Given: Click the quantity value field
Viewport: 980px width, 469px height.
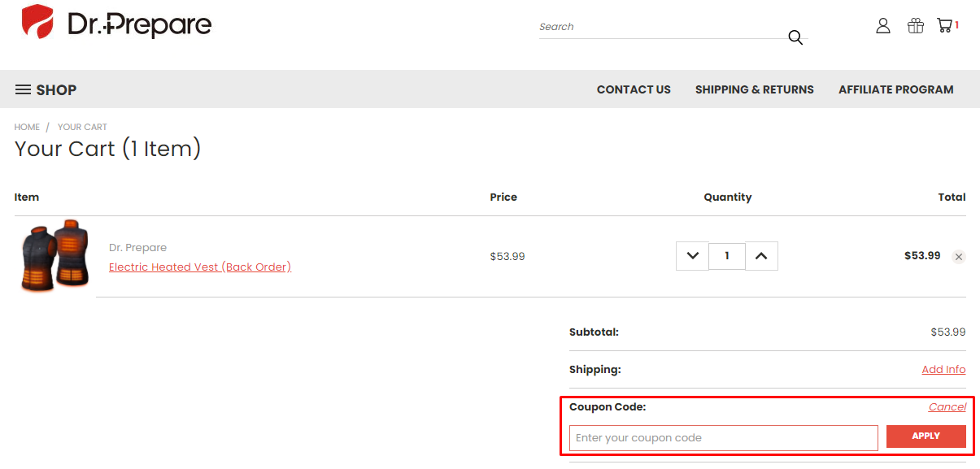Looking at the screenshot, I should pos(727,256).
